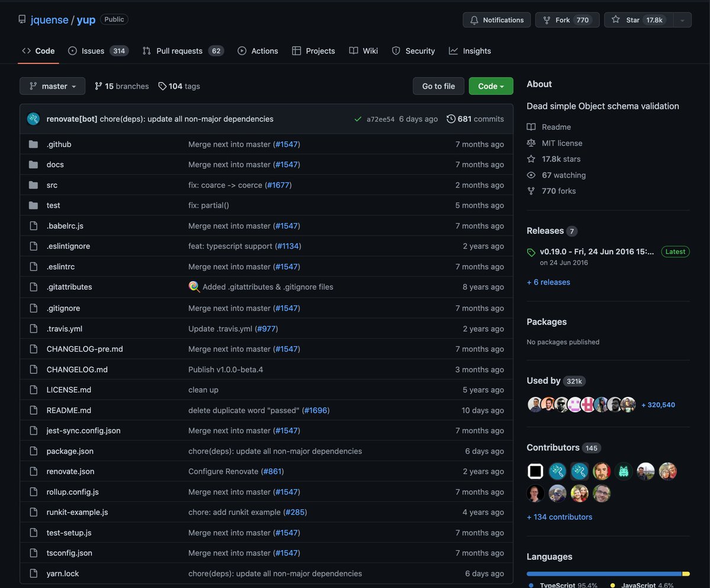Open the Projects tab

click(x=314, y=51)
